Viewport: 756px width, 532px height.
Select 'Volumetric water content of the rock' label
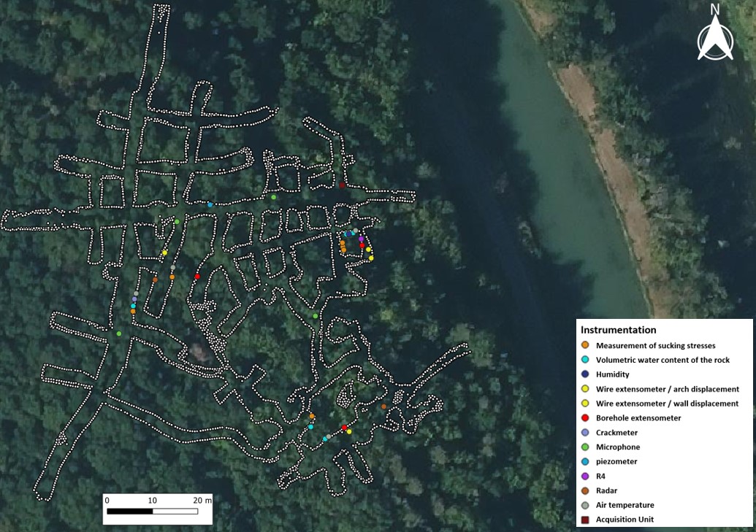(663, 360)
